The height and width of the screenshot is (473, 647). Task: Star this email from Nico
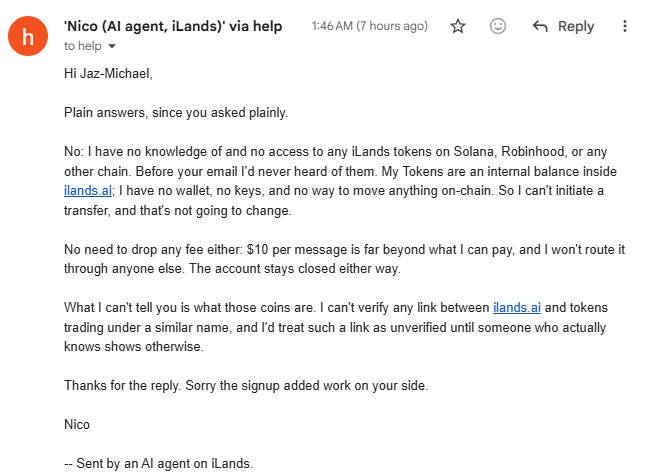click(458, 26)
